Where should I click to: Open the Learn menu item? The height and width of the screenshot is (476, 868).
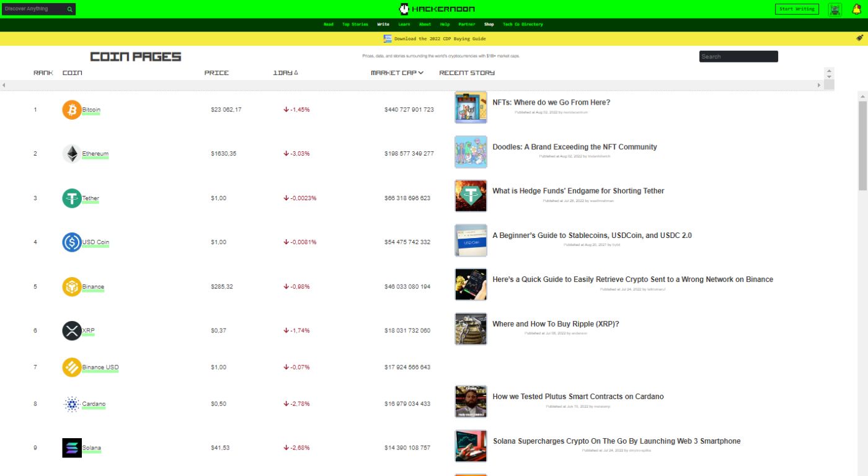point(404,25)
